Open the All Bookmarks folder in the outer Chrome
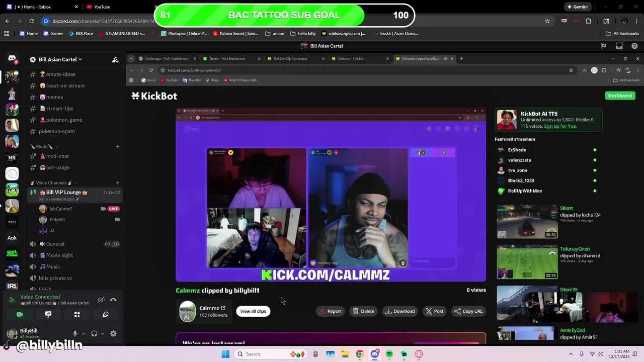Viewport: 644px width, 362px height. (x=622, y=33)
